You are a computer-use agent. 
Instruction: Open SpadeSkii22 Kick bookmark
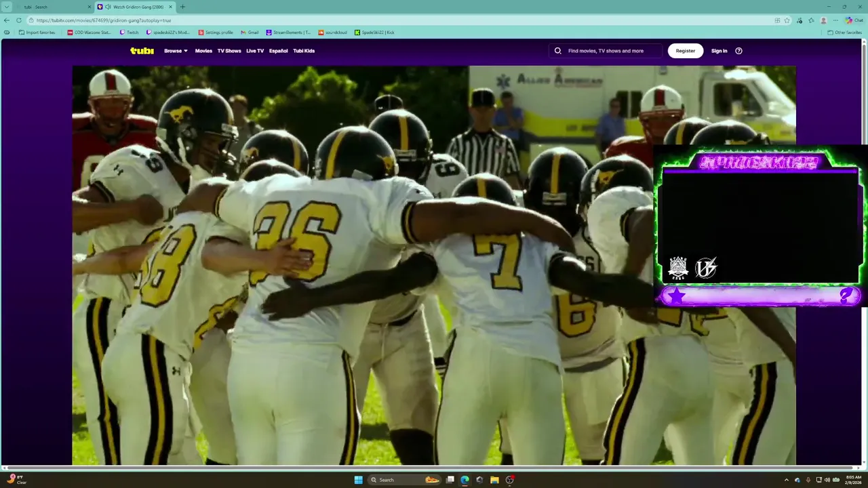[374, 33]
